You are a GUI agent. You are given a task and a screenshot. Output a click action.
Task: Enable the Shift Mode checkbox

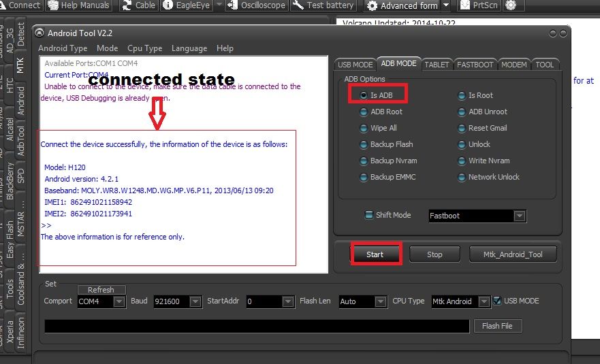click(x=369, y=215)
